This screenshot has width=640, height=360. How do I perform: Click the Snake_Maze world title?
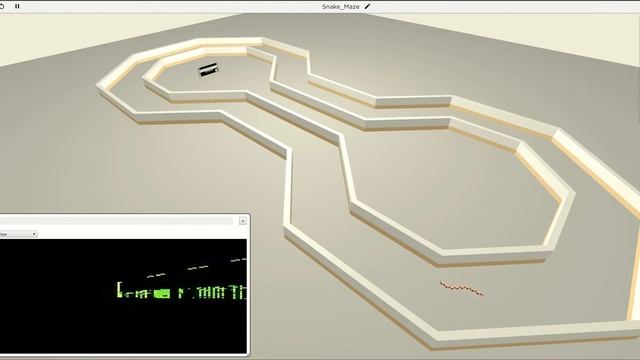[340, 7]
